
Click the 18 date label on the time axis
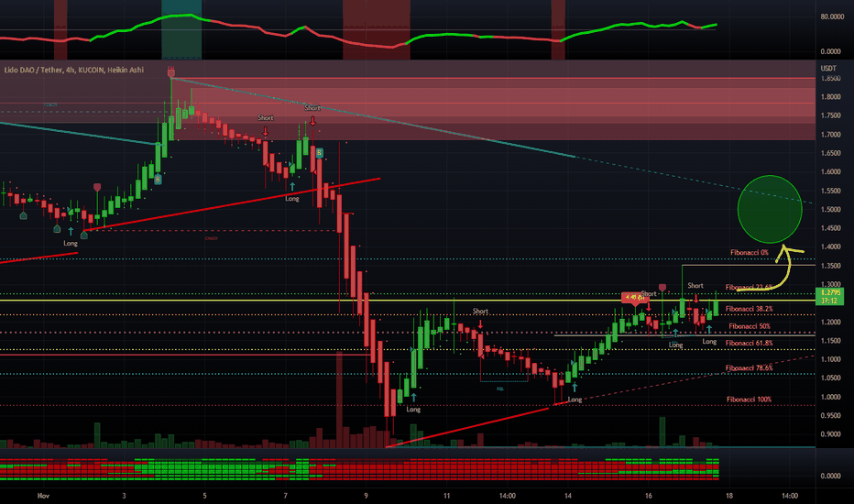(x=729, y=496)
